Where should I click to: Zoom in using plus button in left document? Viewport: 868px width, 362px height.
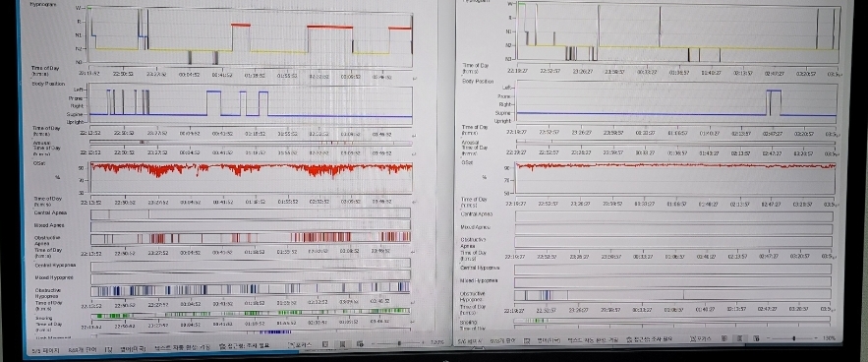coord(424,342)
